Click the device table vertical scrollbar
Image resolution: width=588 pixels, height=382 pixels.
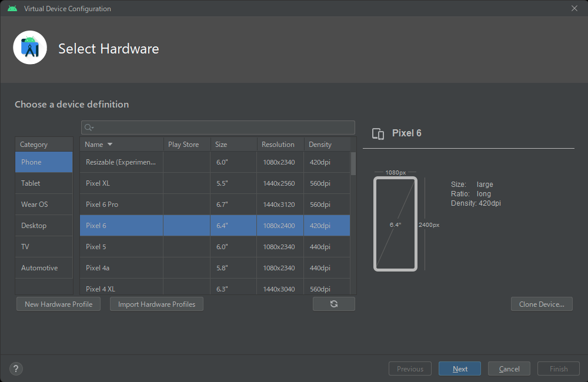pyautogui.click(x=353, y=163)
